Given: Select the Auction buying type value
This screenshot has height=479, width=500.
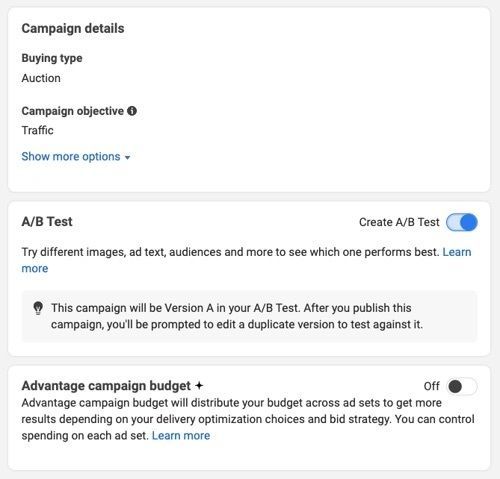Looking at the screenshot, I should [x=41, y=78].
